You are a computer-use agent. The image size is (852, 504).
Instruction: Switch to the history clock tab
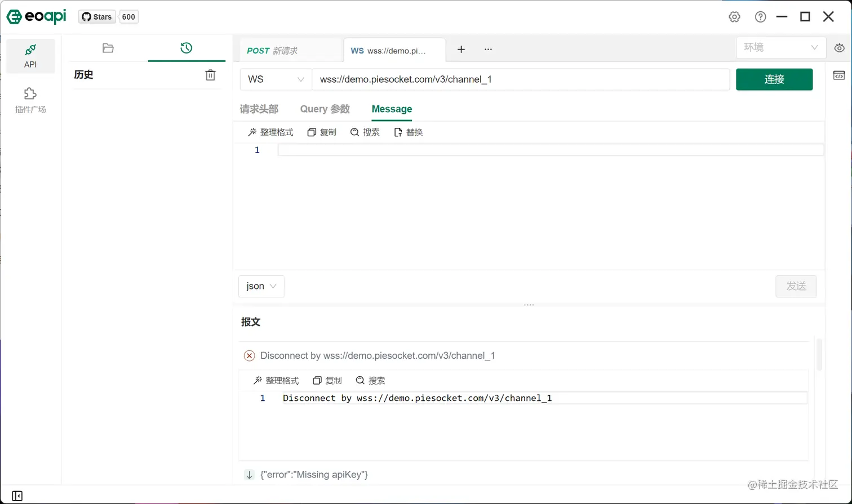click(x=187, y=48)
